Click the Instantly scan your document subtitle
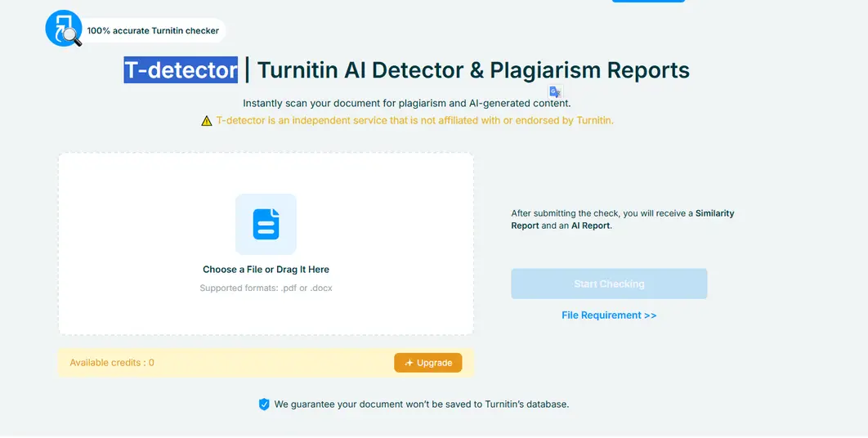This screenshot has width=868, height=438. click(406, 104)
